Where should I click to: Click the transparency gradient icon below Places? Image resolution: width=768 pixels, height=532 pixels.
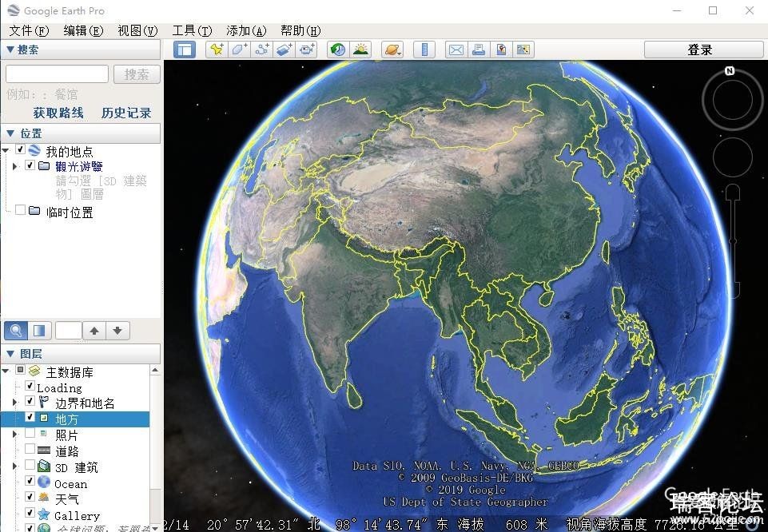(x=39, y=331)
